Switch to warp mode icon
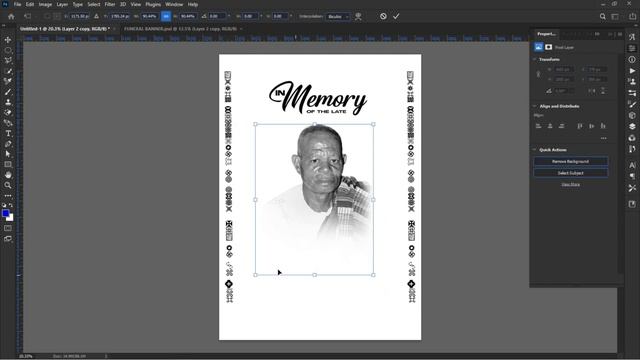 pyautogui.click(x=358, y=16)
